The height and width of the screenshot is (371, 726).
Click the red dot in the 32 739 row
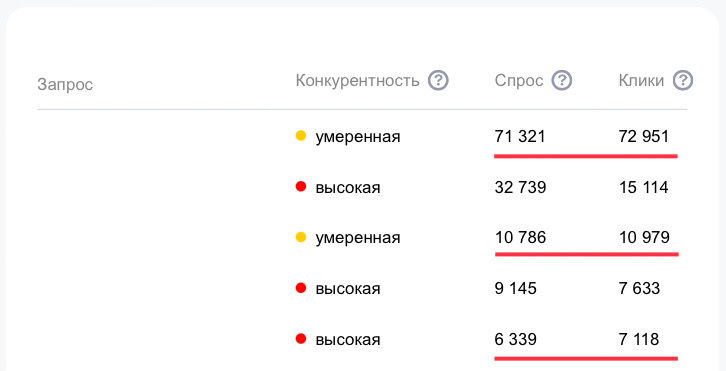[x=301, y=187]
